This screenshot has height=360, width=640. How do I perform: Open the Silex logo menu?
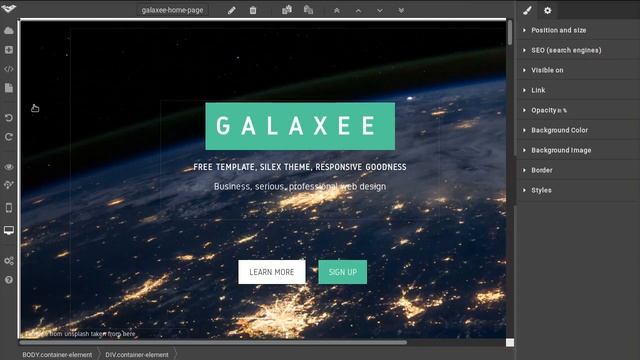[x=8, y=8]
